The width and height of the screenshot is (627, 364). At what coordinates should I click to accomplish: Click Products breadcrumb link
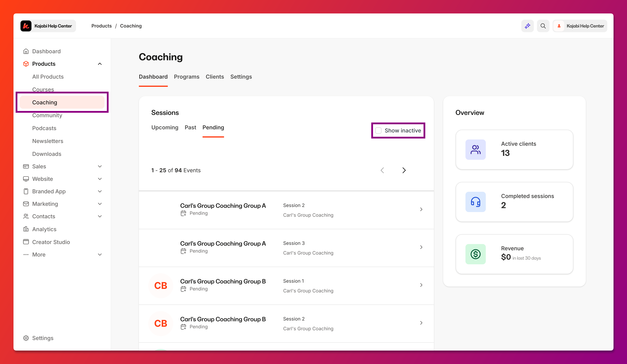(102, 26)
